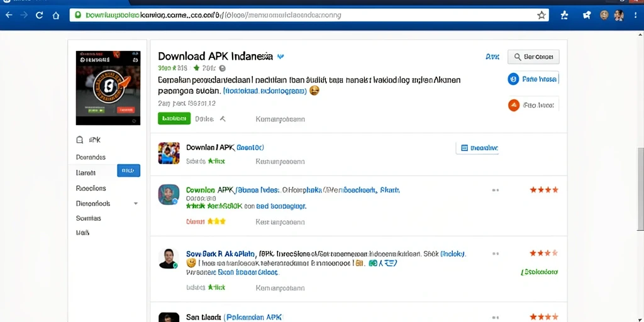The image size is (644, 322).
Task: Click the star rating of Downlon APK result
Action: tap(544, 190)
